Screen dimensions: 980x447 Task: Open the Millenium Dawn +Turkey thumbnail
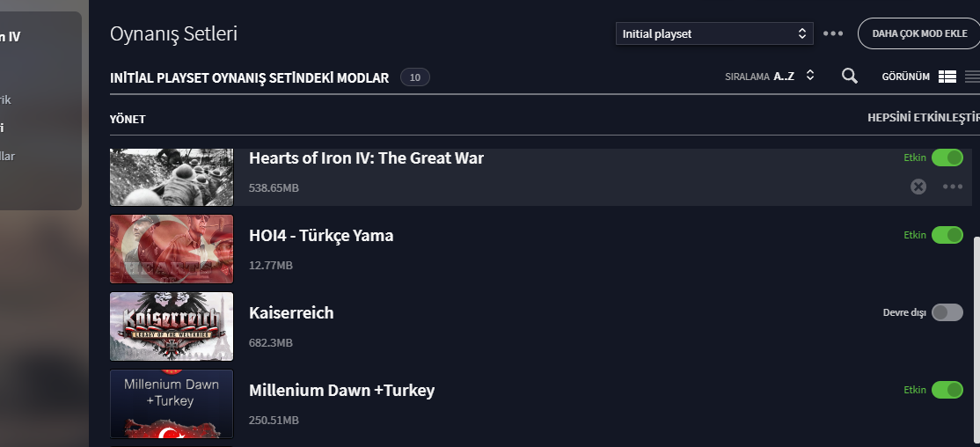point(172,404)
